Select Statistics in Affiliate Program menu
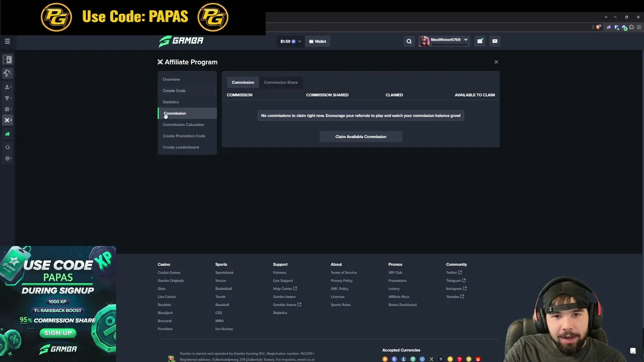The image size is (644, 362). point(171,102)
